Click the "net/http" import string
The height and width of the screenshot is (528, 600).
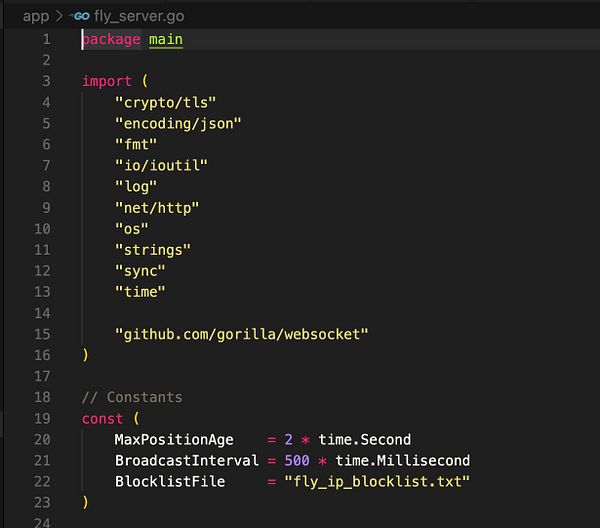[157, 208]
